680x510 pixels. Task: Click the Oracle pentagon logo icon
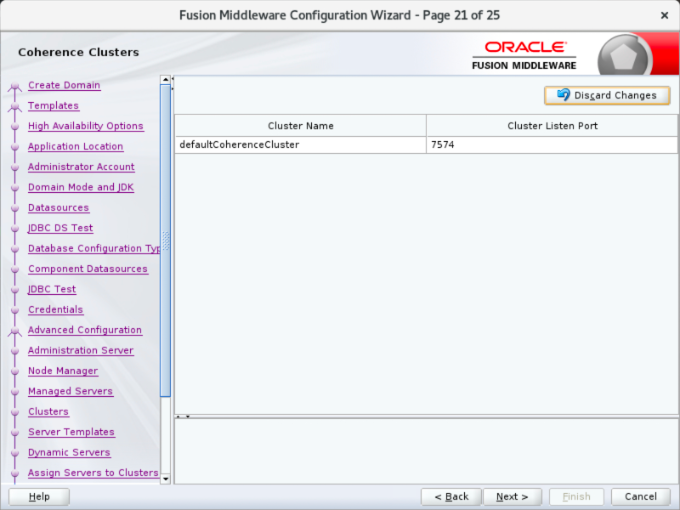(624, 56)
